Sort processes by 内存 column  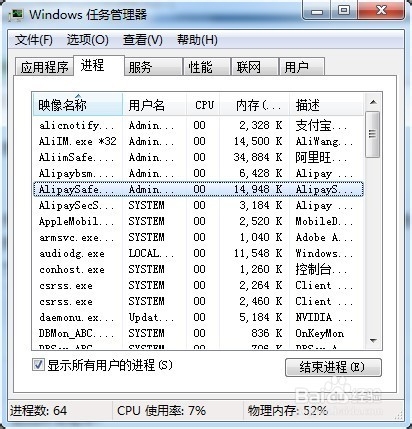click(254, 105)
